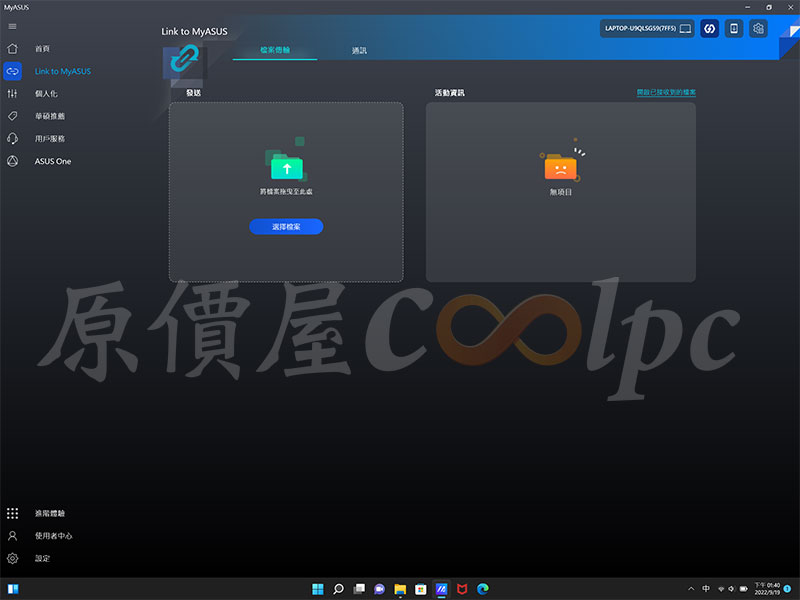Open the 進階體驗 grid icon in sidebar
Screen dimensions: 800x600
(12, 513)
